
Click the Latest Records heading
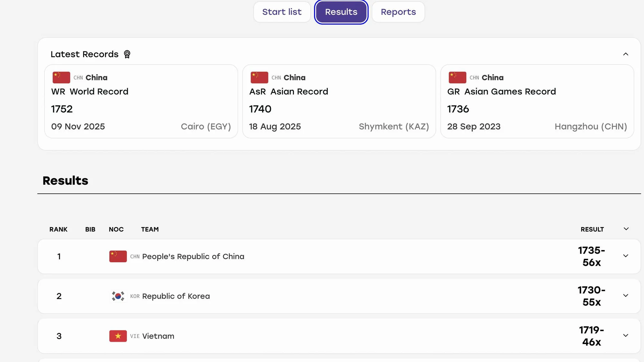pyautogui.click(x=85, y=54)
